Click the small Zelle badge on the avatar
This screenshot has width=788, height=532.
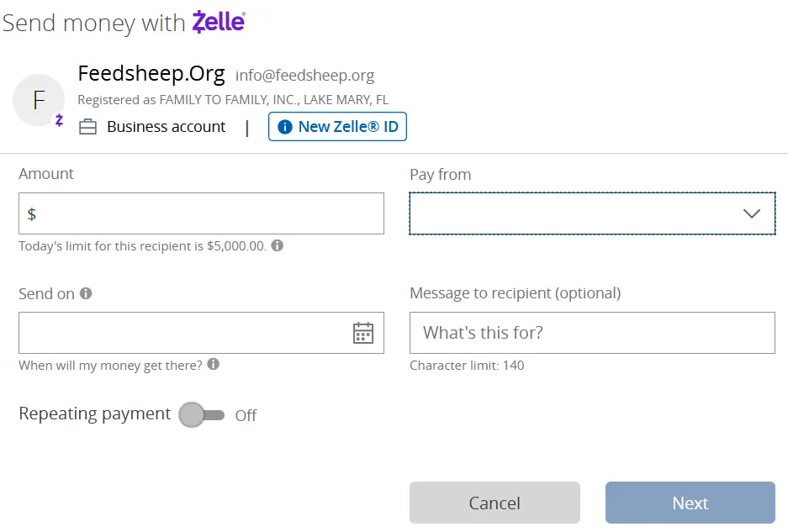pos(59,120)
